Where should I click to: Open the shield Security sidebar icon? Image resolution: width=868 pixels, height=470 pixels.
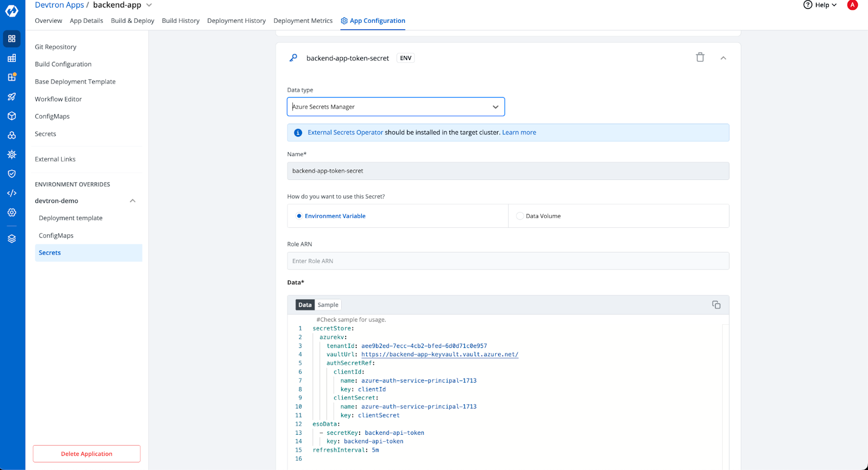(12, 174)
